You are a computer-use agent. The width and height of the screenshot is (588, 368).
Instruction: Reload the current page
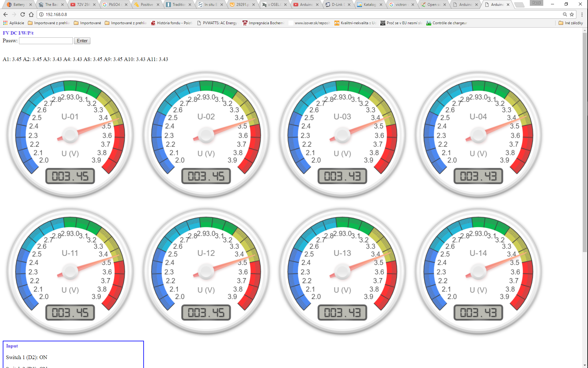(x=23, y=14)
